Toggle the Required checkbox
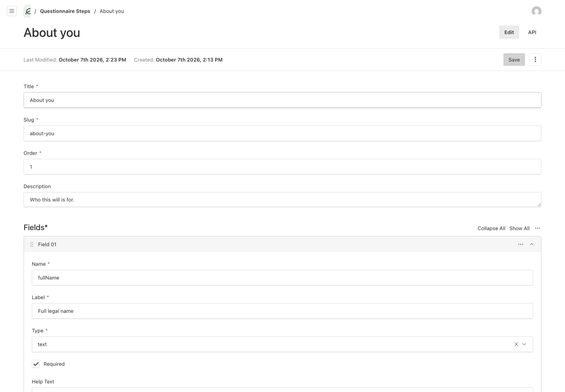565x392 pixels. coord(36,364)
